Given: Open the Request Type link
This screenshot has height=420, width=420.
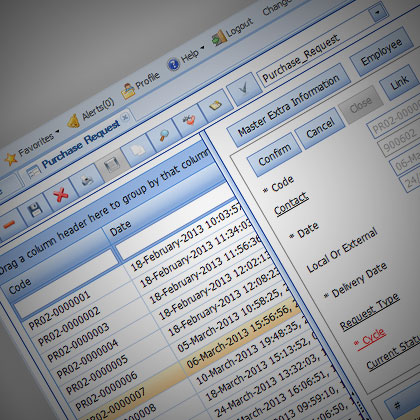Looking at the screenshot, I should pos(369,311).
